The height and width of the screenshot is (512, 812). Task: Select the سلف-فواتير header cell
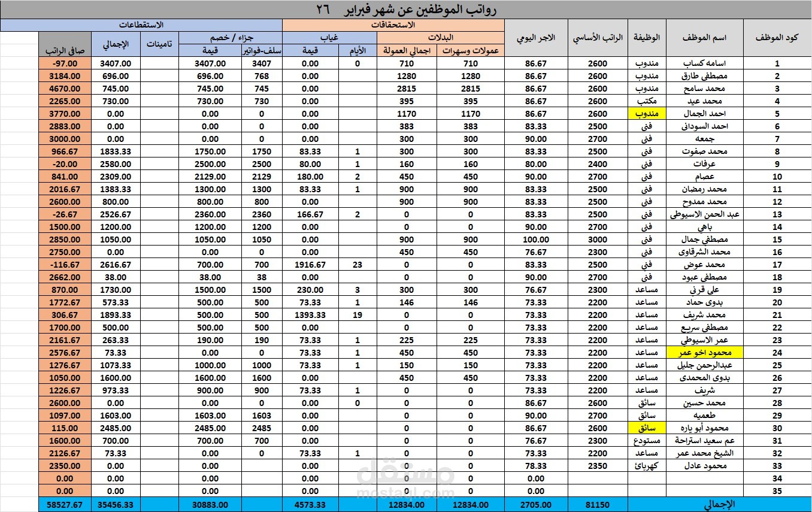click(x=262, y=50)
